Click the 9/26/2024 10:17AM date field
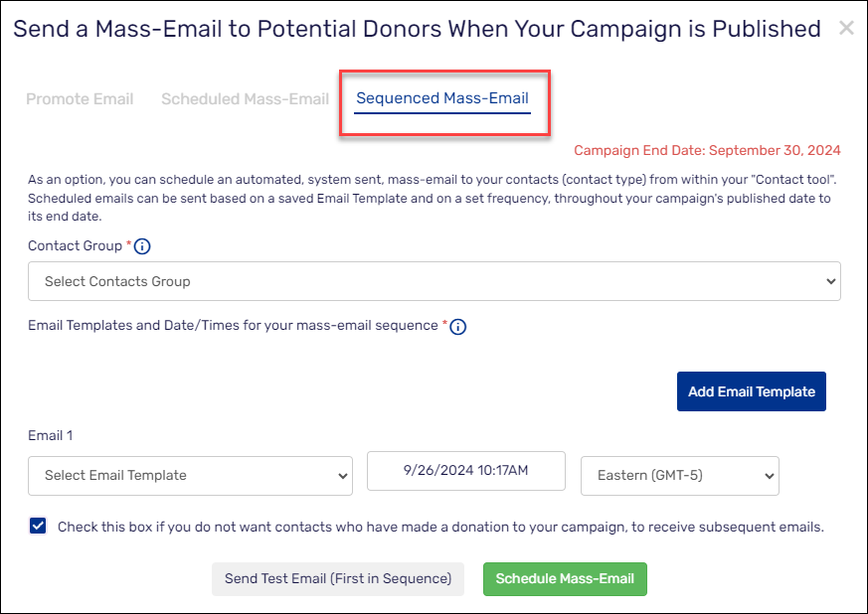Image resolution: width=868 pixels, height=614 pixels. (x=466, y=471)
